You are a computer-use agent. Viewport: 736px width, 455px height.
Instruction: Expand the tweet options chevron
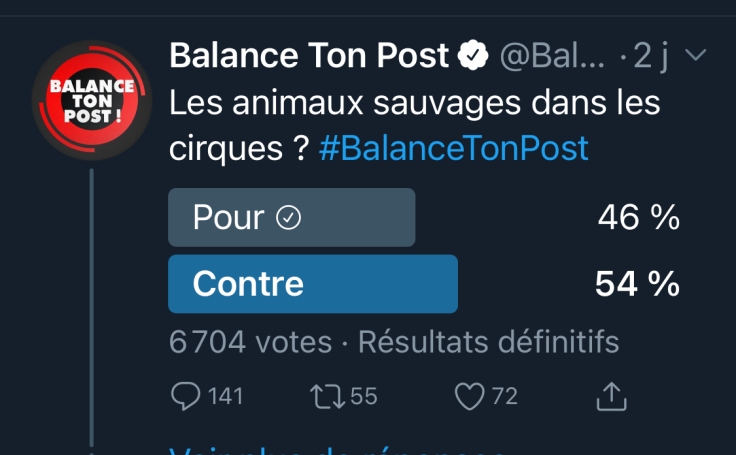click(x=695, y=55)
